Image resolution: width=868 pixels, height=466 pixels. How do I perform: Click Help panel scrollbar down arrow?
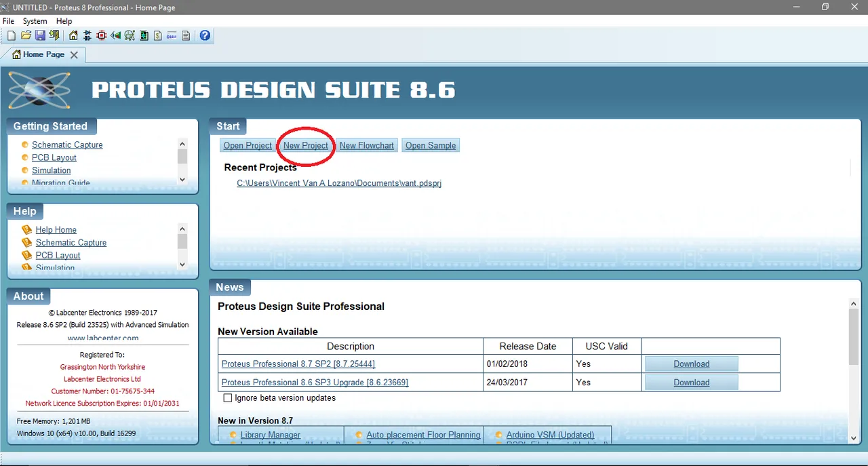[182, 264]
